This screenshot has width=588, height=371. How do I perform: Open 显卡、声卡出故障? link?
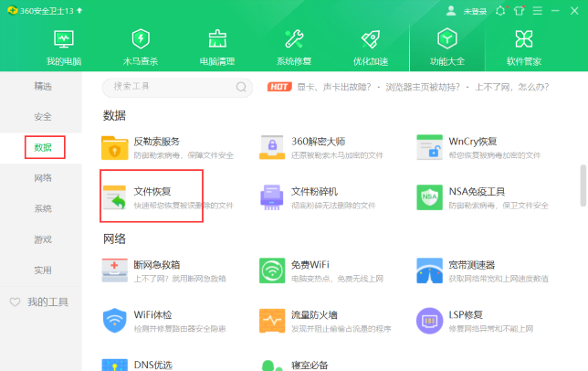pos(334,87)
